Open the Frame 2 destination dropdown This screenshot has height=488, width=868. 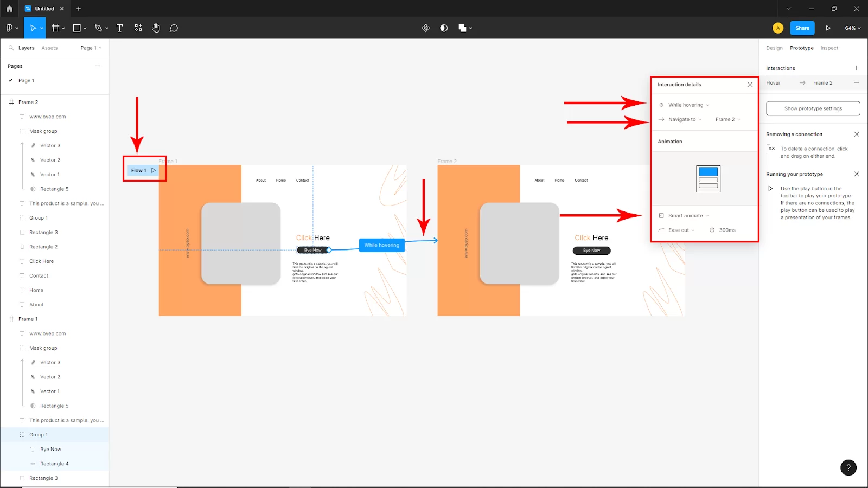727,119
